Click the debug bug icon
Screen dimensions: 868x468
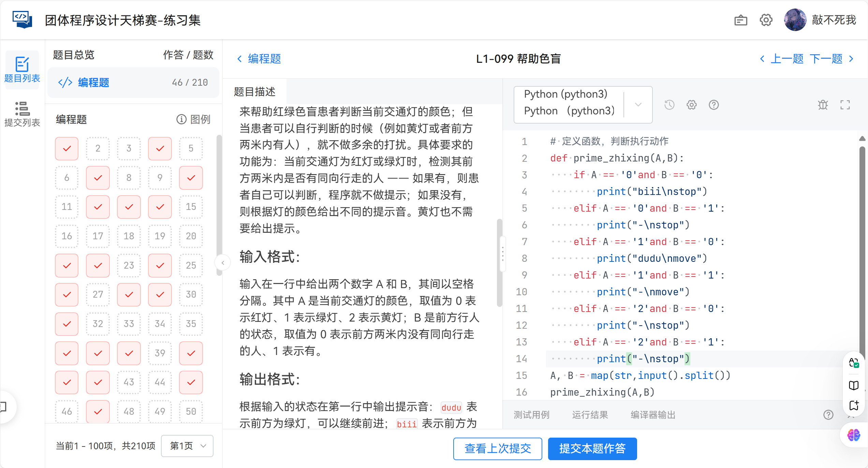(x=823, y=105)
